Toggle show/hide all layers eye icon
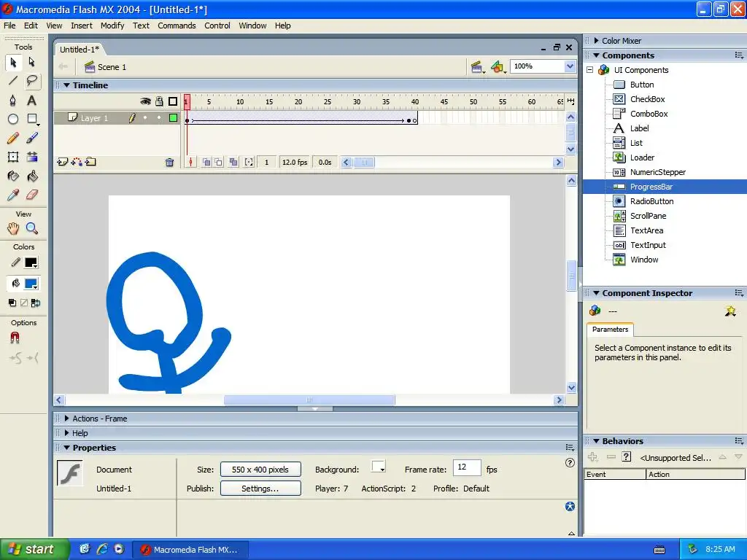Viewport: 747px width, 560px height. coord(145,101)
